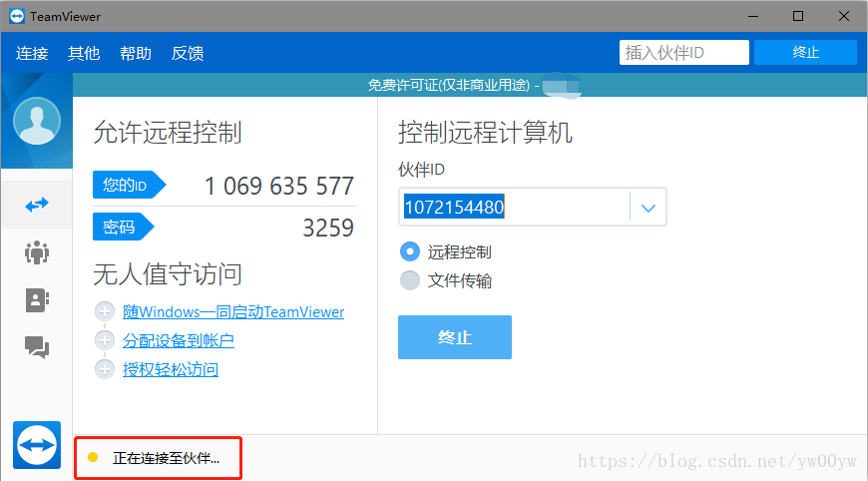Click your ID number 1 069 635 577
868x481 pixels.
tap(279, 186)
